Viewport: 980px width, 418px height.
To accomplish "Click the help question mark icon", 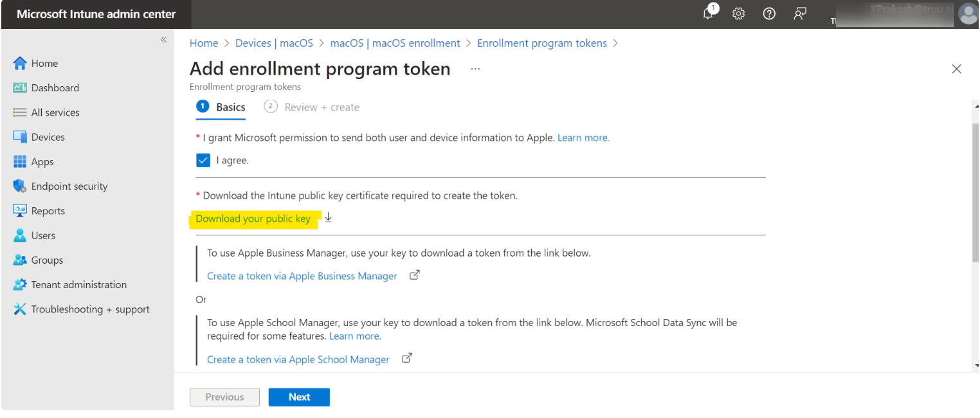I will tap(768, 14).
